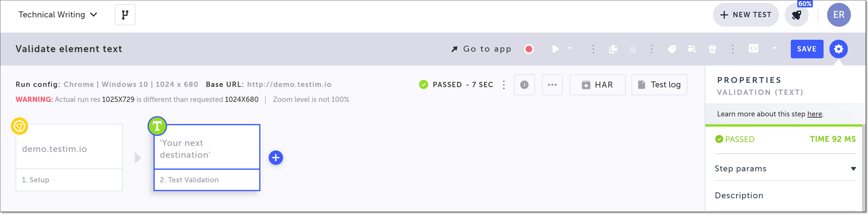
Task: Click the add to folder icon
Action: pos(692,49)
